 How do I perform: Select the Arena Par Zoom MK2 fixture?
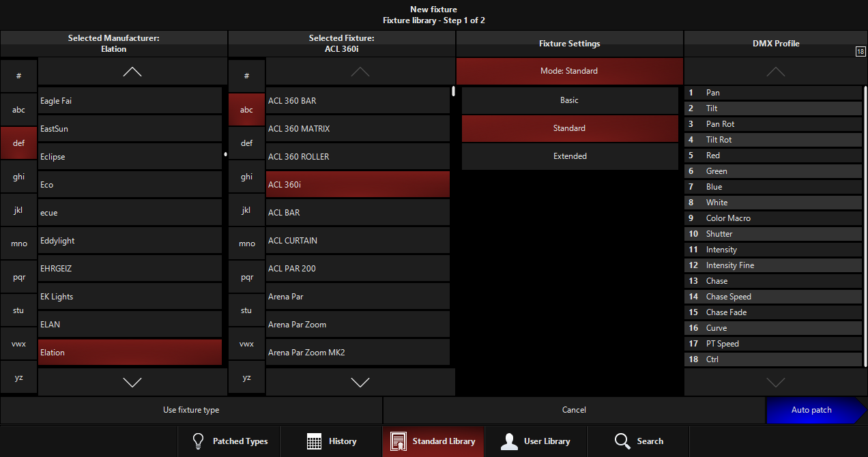[358, 352]
